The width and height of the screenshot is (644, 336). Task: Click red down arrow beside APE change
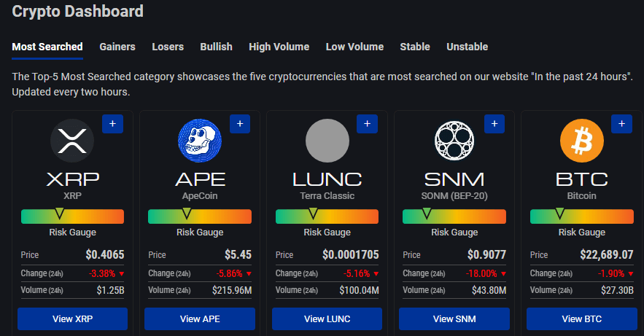point(249,273)
